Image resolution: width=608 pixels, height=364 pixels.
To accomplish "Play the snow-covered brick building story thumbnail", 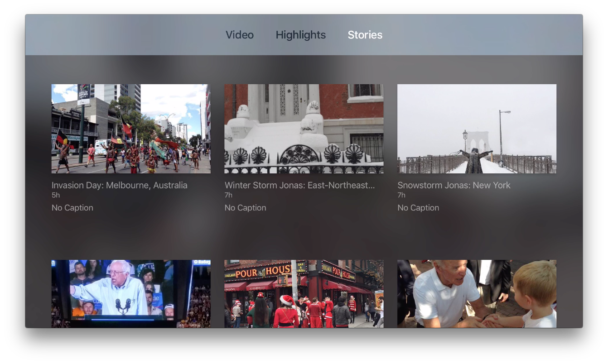I will coord(304,129).
